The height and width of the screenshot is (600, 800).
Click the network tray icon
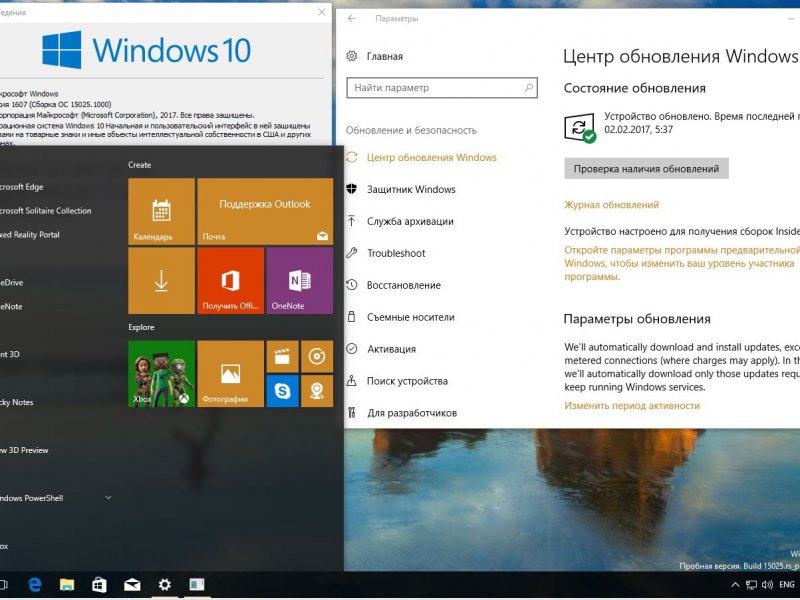point(751,585)
